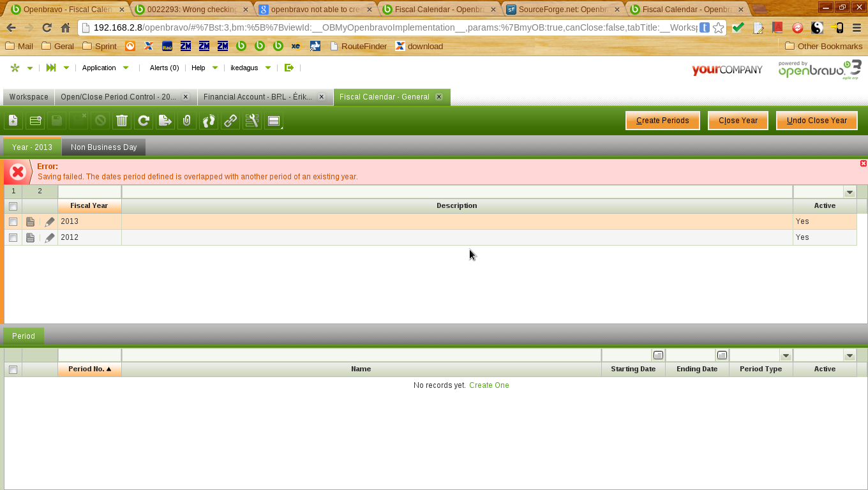The width and height of the screenshot is (868, 490).
Task: Create a new document in form view
Action: pos(13,121)
